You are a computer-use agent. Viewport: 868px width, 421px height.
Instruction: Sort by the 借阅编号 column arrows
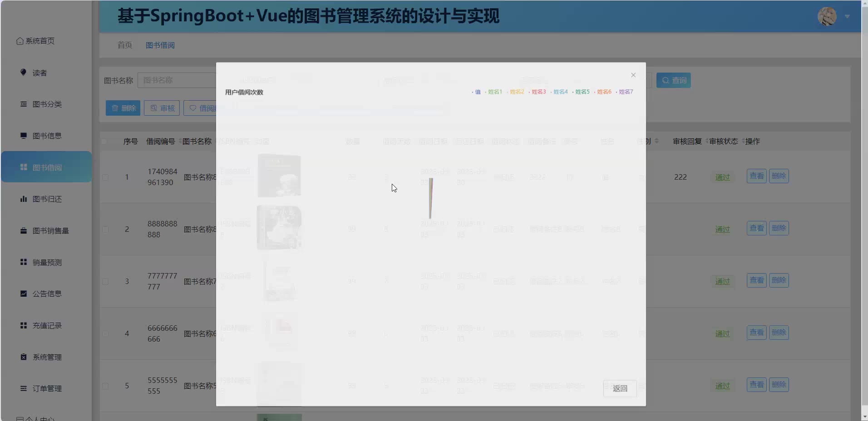180,141
